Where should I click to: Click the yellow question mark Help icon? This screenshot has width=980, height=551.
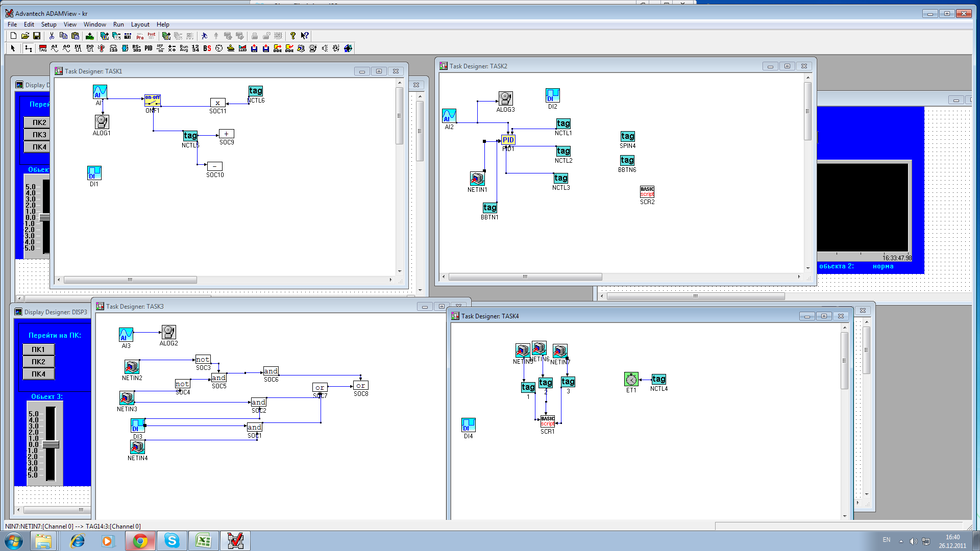(292, 36)
